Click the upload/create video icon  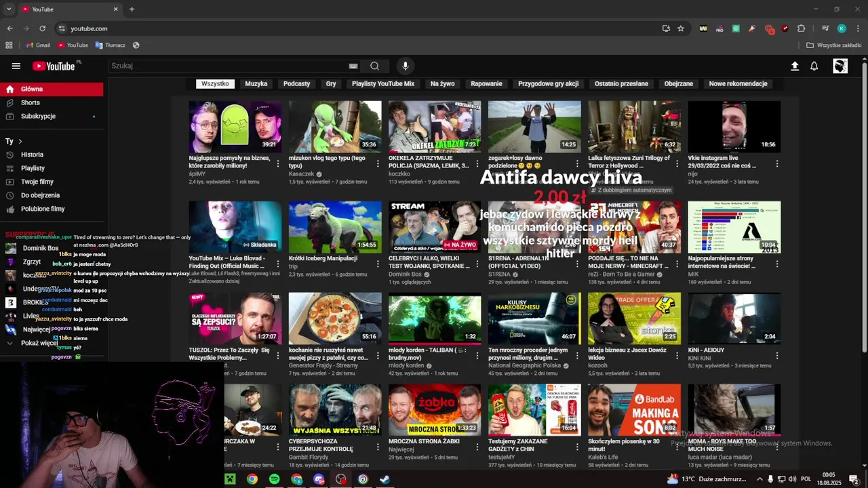tap(795, 66)
